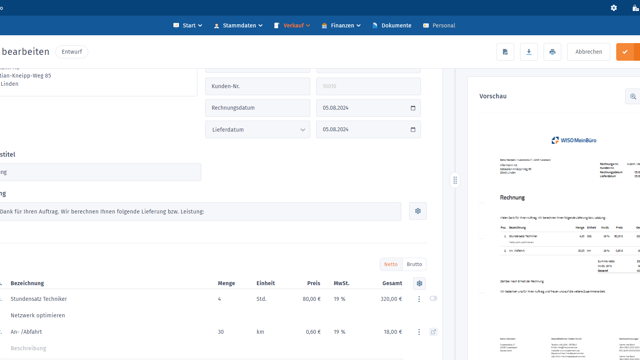Toggle switch on Stundensatz Techniker row
640x360 pixels.
[433, 298]
